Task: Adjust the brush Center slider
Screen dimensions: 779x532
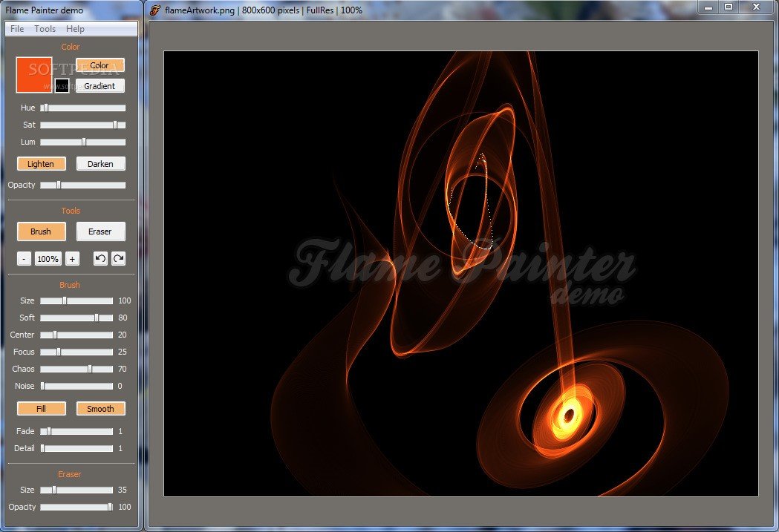Action: 76,335
